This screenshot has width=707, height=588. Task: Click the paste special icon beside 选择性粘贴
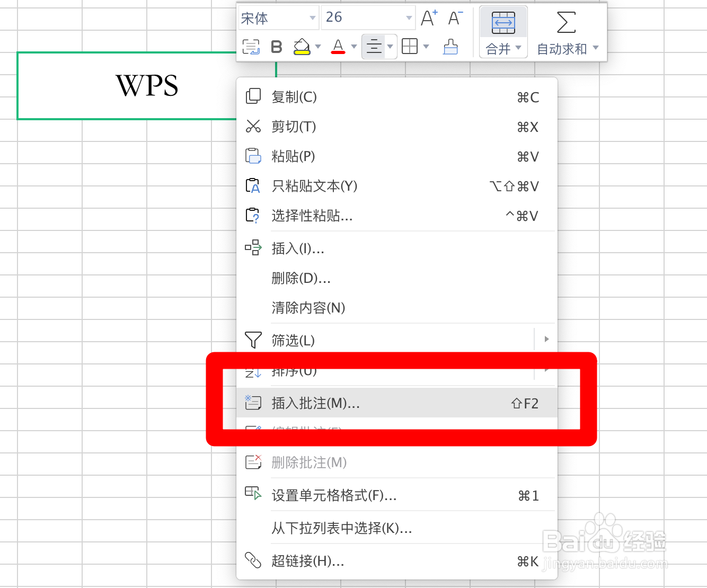tap(253, 216)
